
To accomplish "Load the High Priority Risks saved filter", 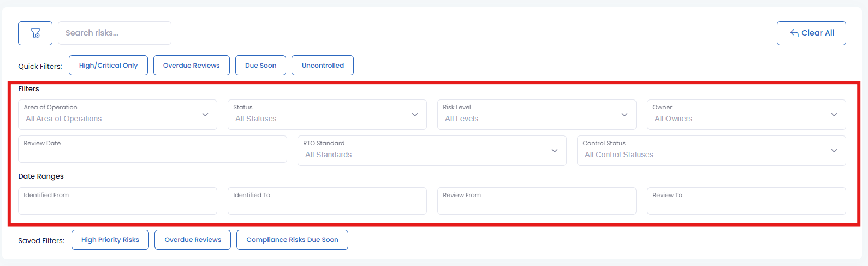I will coord(110,240).
